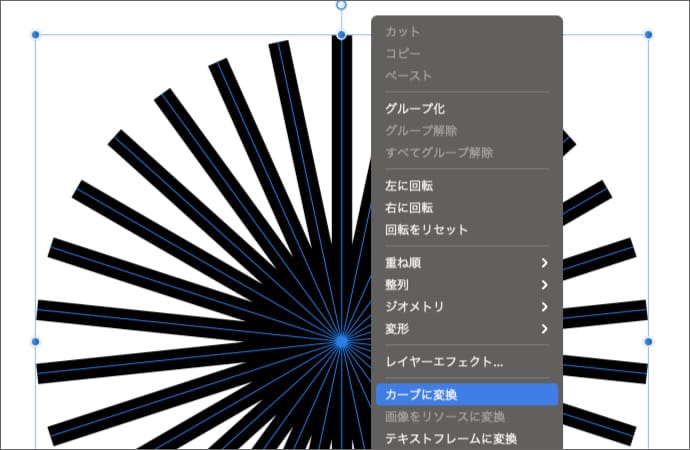
Task: Click 右に回転 to rotate right
Action: (x=409, y=208)
